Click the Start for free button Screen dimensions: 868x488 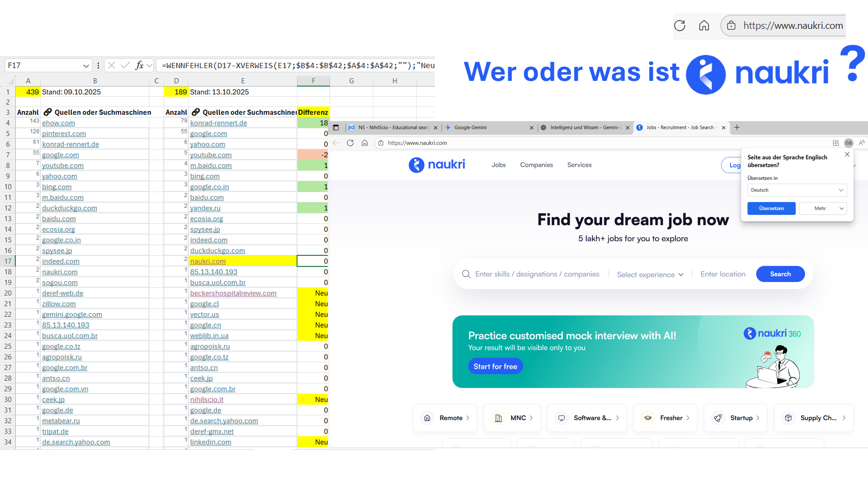click(495, 366)
